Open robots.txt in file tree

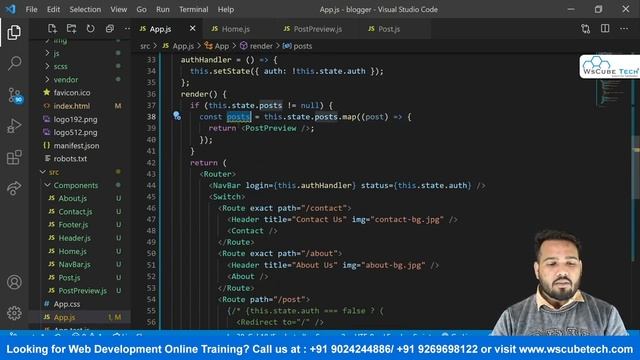[70, 158]
